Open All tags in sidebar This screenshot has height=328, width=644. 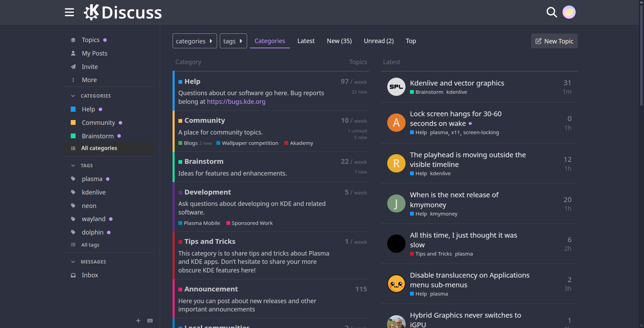coord(90,245)
